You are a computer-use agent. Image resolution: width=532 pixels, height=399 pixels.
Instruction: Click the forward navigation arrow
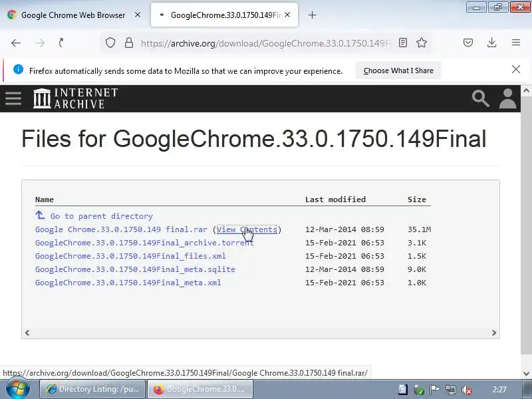click(x=40, y=43)
